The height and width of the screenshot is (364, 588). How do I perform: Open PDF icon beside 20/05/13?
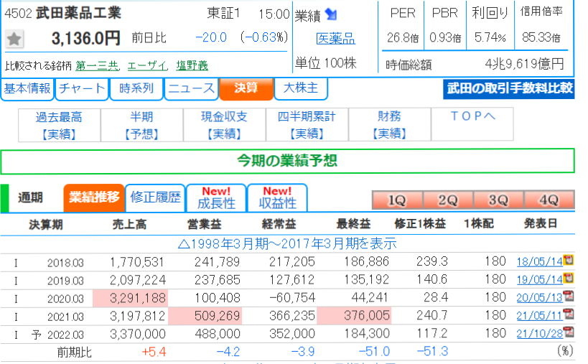[569, 296]
